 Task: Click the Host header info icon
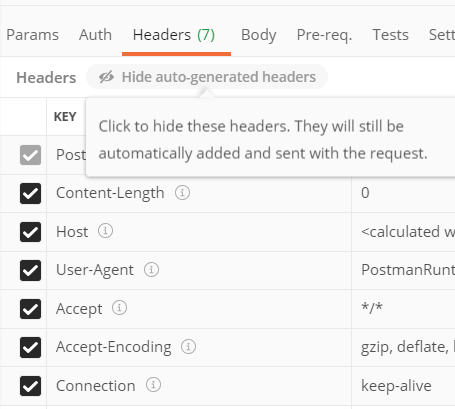click(x=105, y=231)
